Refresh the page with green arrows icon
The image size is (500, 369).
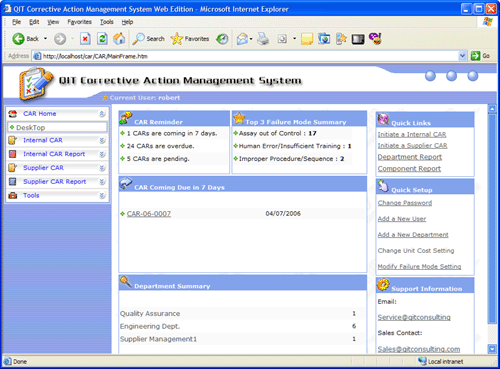pos(102,39)
